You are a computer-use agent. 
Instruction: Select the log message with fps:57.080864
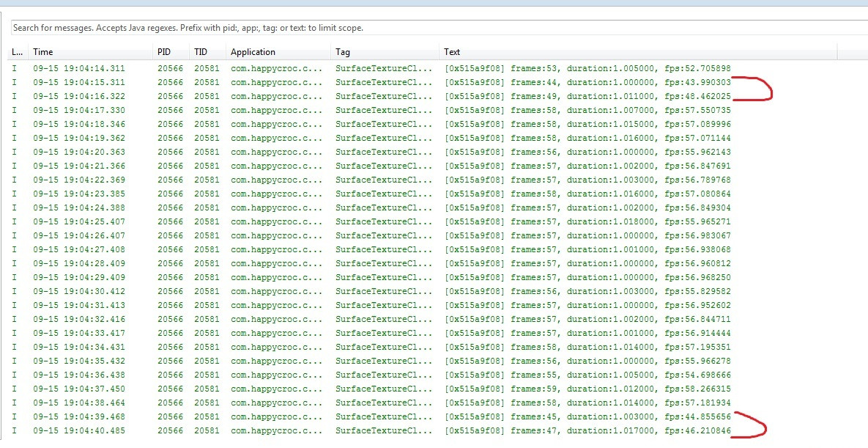(x=587, y=194)
